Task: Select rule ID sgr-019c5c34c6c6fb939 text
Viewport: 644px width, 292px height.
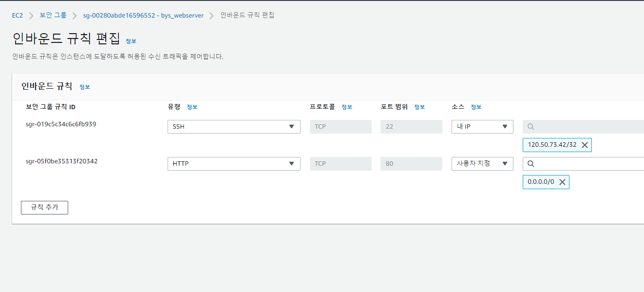Action: 61,124
